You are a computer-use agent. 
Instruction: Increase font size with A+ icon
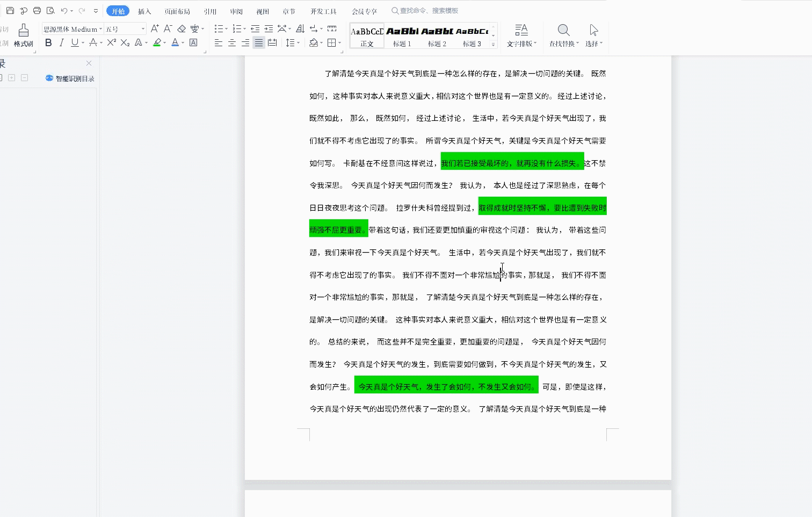155,28
